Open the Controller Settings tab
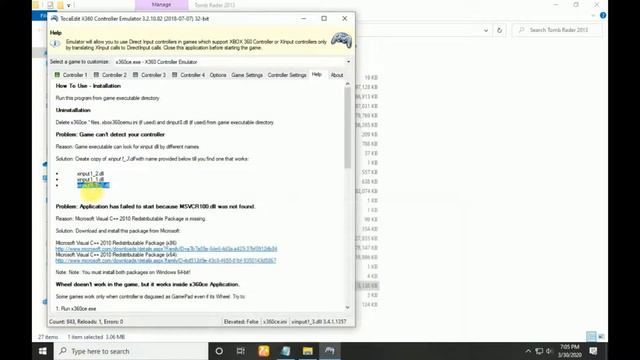This screenshot has width=640, height=360. 287,75
